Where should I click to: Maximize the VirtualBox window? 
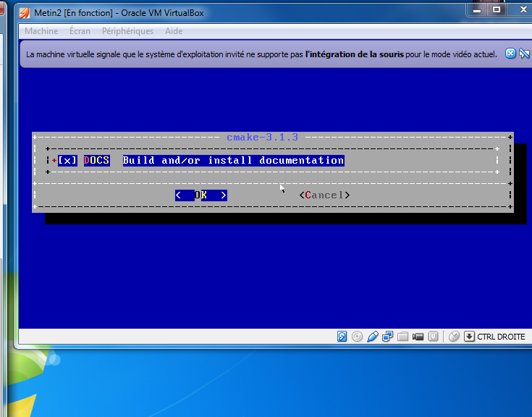[497, 10]
